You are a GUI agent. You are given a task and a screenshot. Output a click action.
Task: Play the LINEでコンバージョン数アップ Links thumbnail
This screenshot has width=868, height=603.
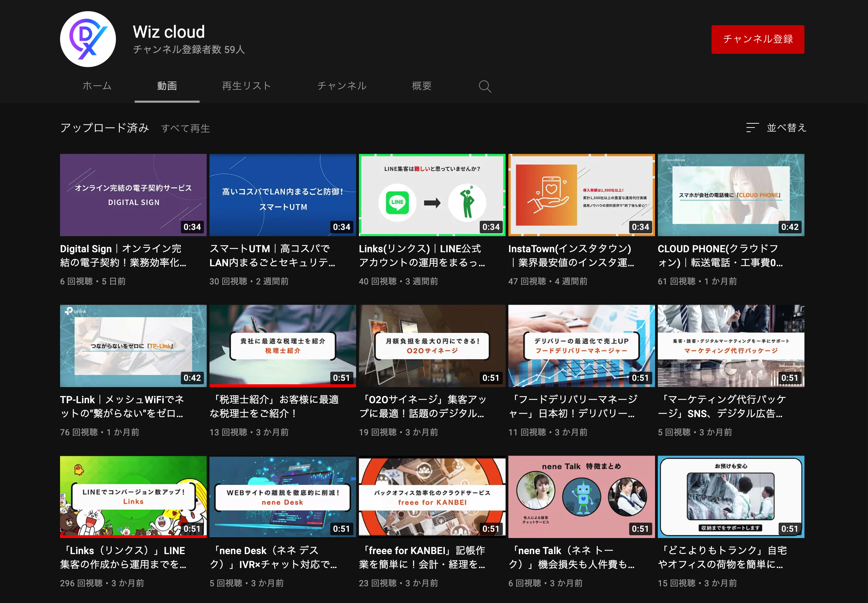click(133, 496)
